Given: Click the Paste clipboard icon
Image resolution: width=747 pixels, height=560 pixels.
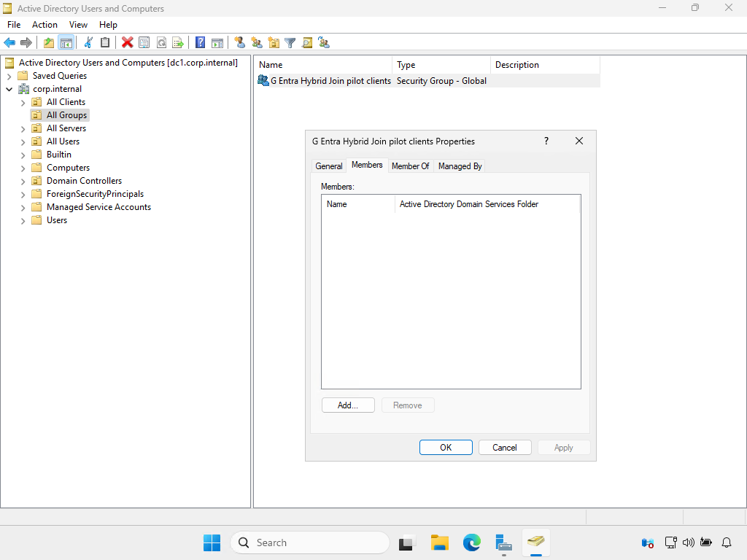Looking at the screenshot, I should [105, 43].
